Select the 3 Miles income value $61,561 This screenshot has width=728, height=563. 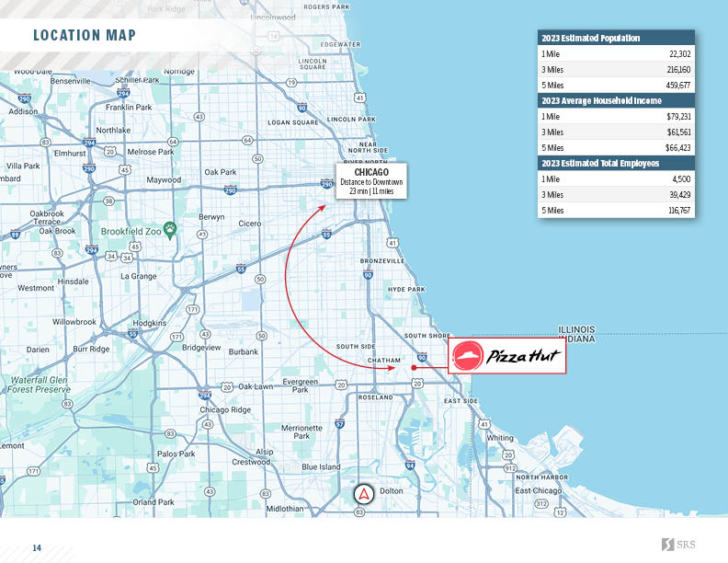point(678,132)
